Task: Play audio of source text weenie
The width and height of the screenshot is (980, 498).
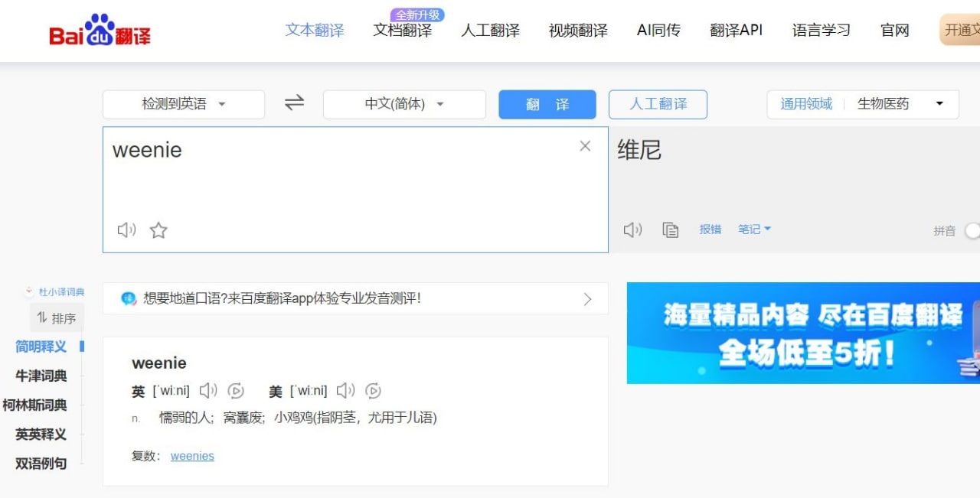Action: coord(126,229)
